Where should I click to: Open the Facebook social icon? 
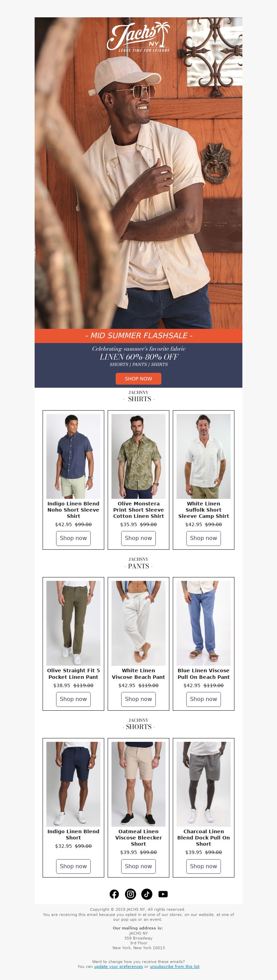114,894
